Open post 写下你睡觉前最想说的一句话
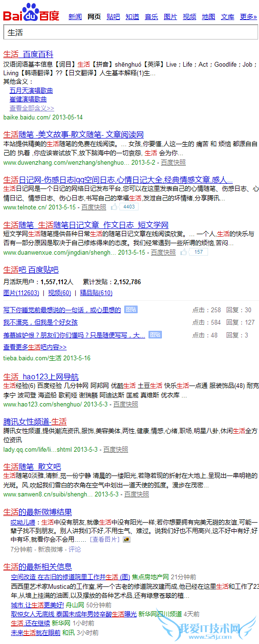 pyautogui.click(x=62, y=310)
